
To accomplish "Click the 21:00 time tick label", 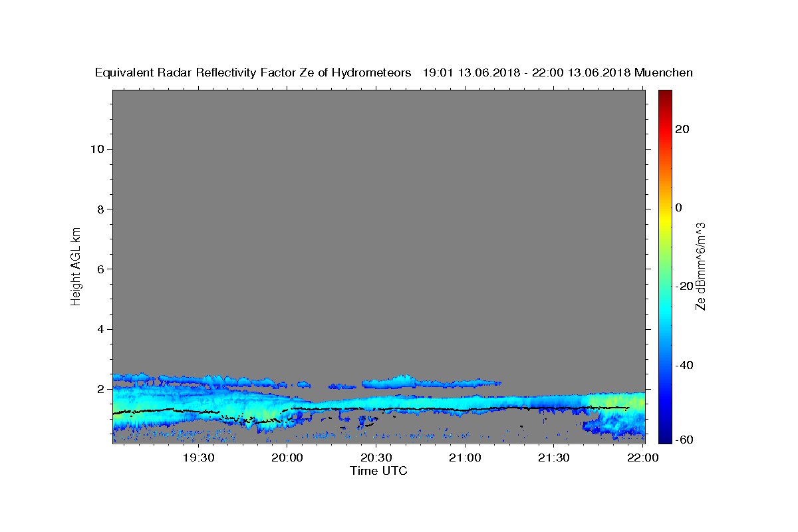I will (465, 458).
